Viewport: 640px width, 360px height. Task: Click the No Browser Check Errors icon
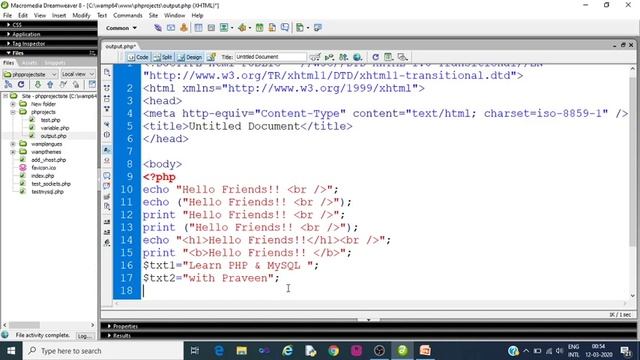(x=314, y=57)
